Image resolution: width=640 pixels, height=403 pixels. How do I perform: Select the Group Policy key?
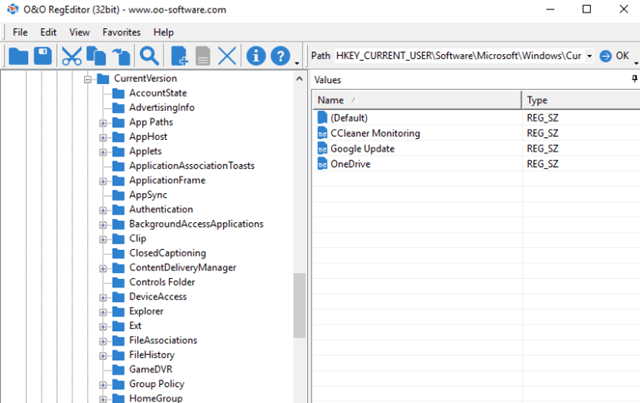click(x=157, y=384)
